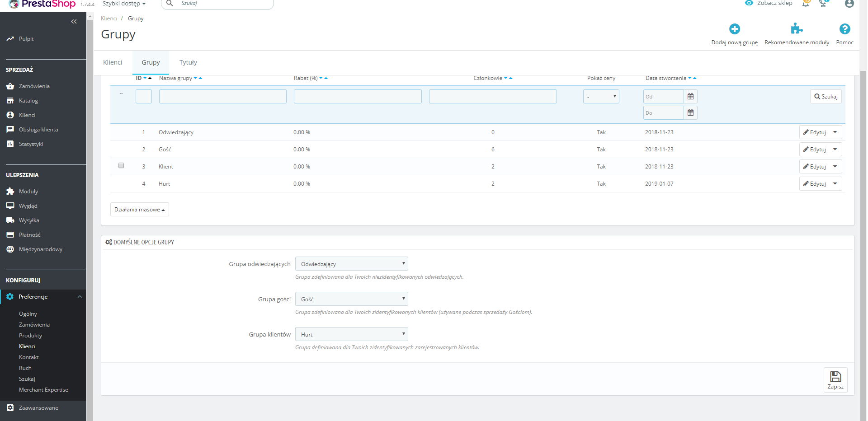This screenshot has width=868, height=421.
Task: Click the Pomoc question mark icon
Action: 845,29
